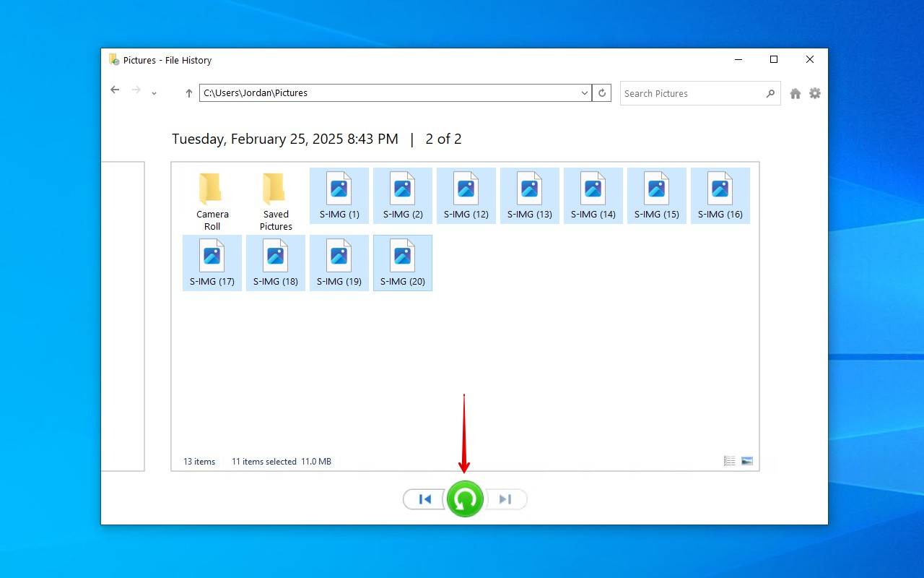This screenshot has width=924, height=578.
Task: Open the forward navigation history
Action: [x=136, y=90]
